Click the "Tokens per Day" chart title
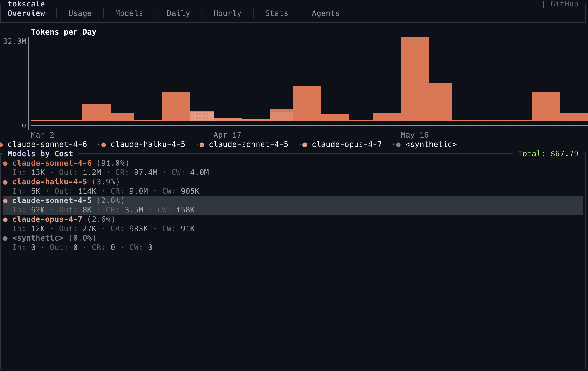Viewport: 588px width, 371px height. (63, 32)
